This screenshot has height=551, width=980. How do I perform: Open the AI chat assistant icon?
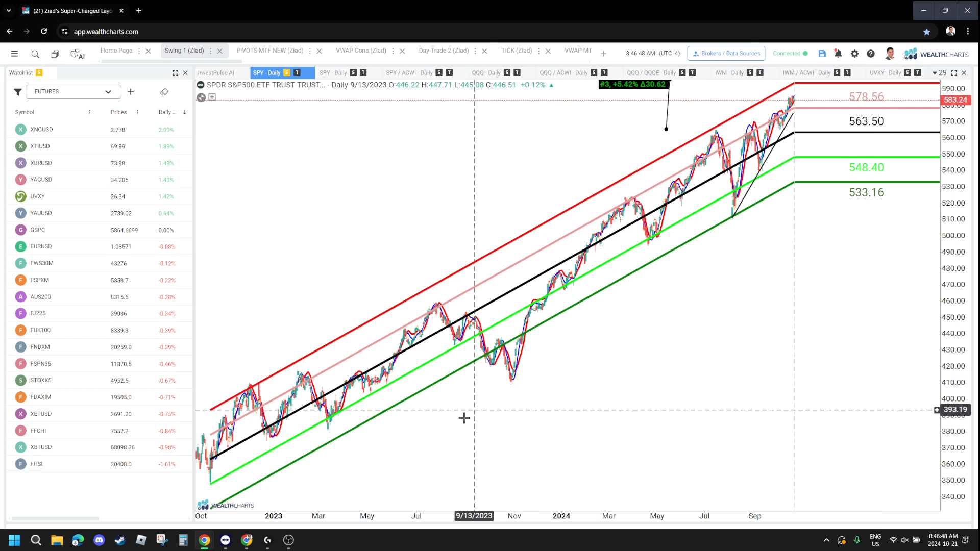coord(78,54)
